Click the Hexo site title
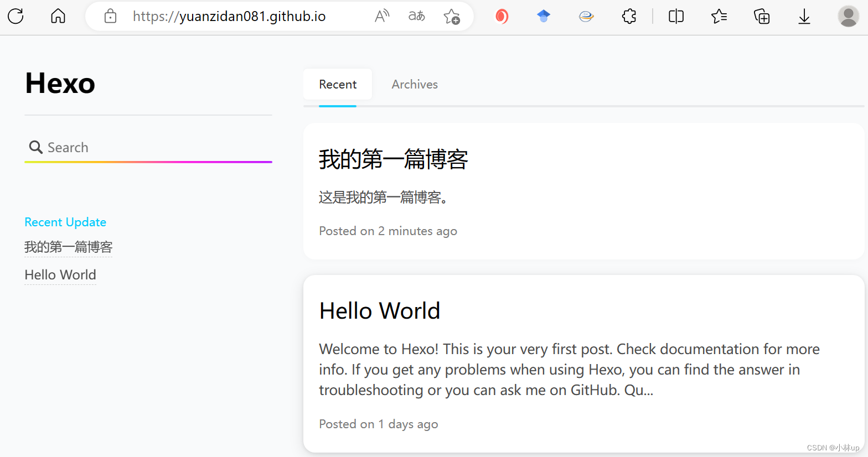 click(60, 84)
